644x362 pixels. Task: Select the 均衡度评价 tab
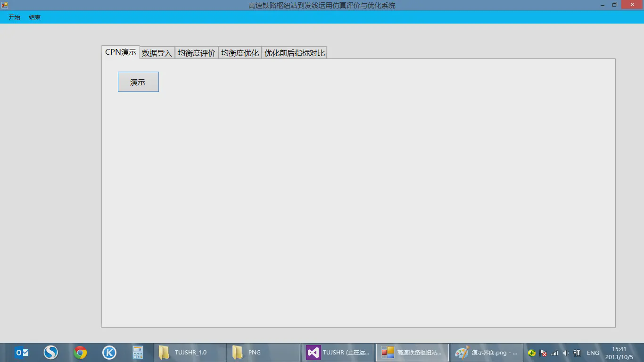(x=196, y=53)
